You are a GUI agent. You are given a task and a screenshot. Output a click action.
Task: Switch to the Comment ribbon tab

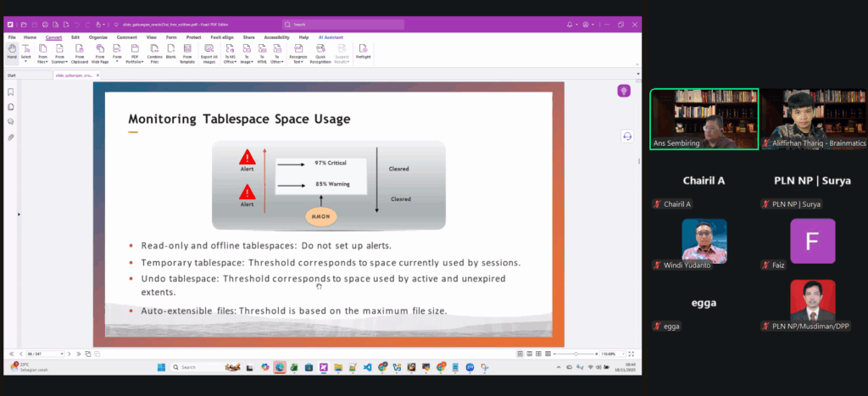pos(127,37)
